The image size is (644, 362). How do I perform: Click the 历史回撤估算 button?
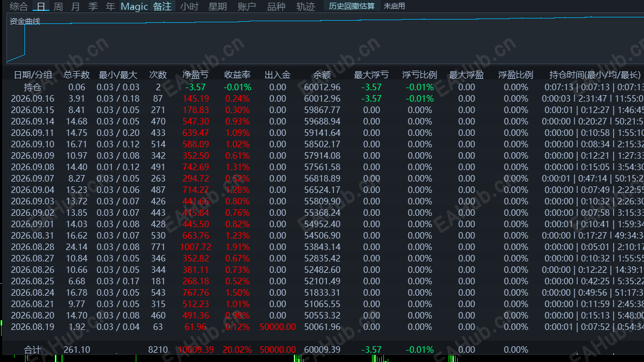coord(351,6)
